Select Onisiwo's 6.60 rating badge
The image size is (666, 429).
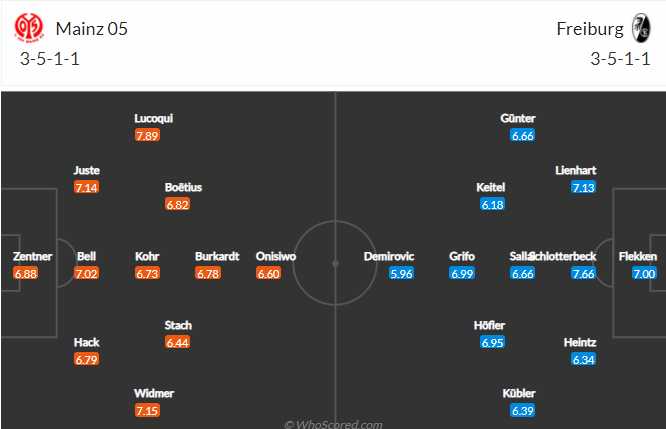click(x=268, y=273)
